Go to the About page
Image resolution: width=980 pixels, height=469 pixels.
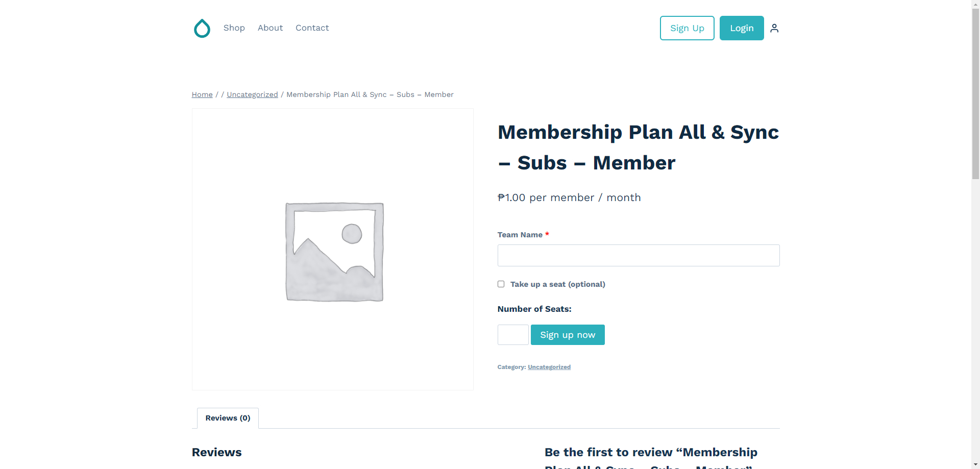[x=270, y=28]
